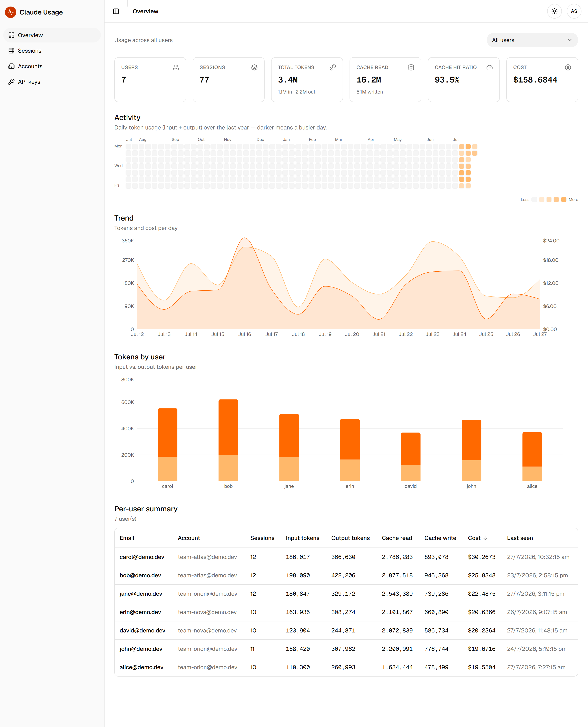This screenshot has height=727, width=588.
Task: Sort by Cache read column header
Action: pos(397,538)
